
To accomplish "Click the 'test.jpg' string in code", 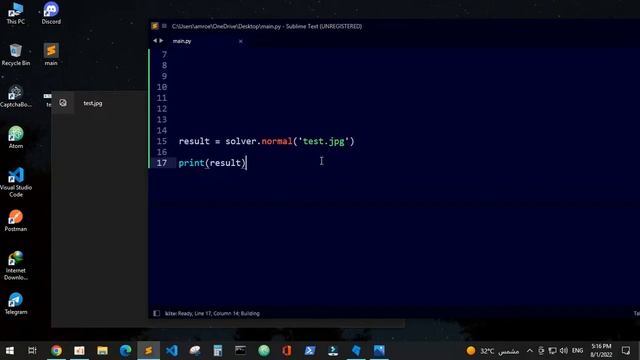I will (324, 141).
